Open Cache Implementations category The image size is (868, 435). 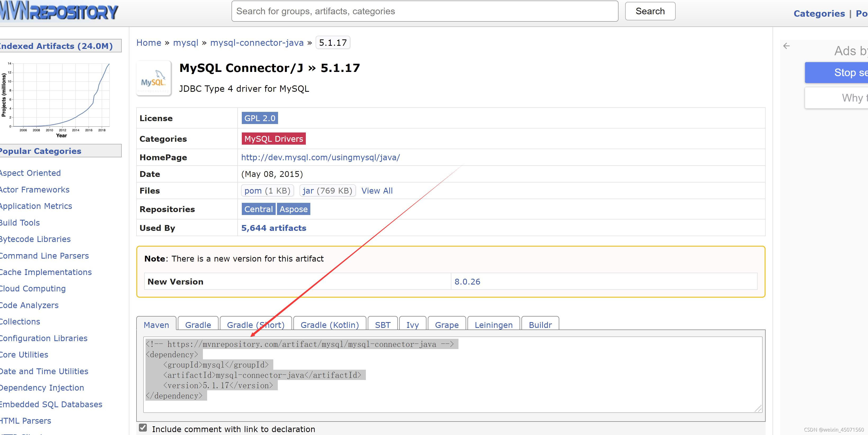(46, 272)
